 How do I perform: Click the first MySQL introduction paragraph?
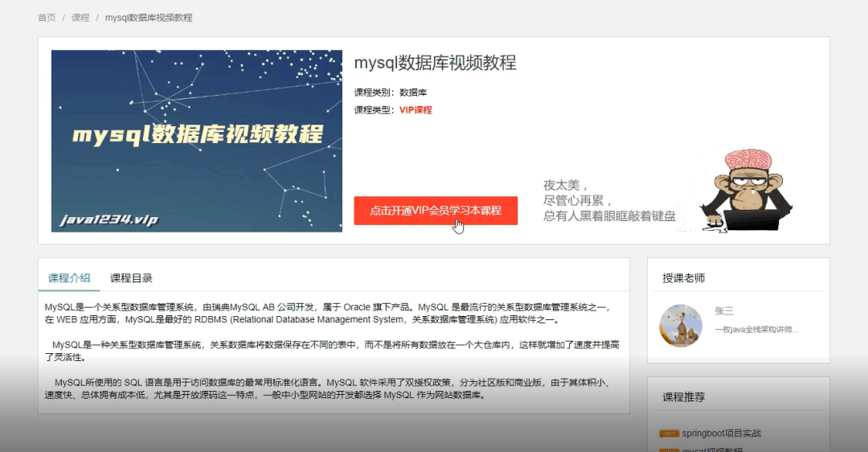point(328,314)
